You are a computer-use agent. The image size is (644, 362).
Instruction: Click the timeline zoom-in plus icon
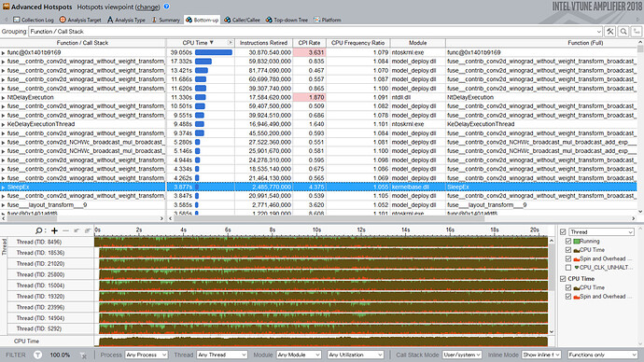[x=54, y=230]
